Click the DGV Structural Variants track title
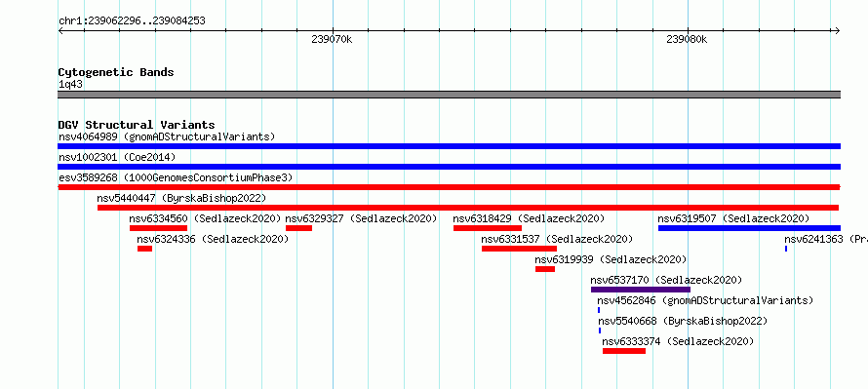 click(x=137, y=125)
